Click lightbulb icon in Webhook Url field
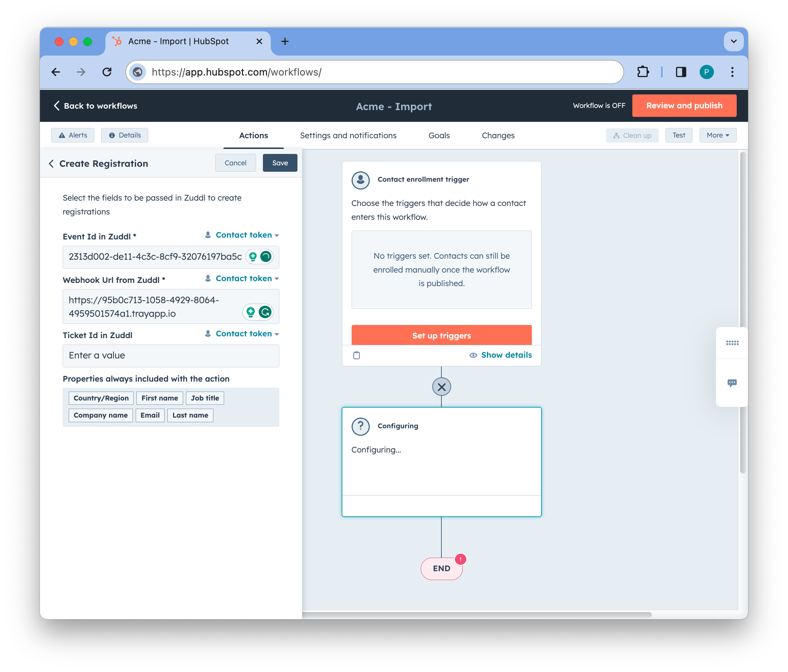Image resolution: width=788 pixels, height=672 pixels. pos(251,312)
